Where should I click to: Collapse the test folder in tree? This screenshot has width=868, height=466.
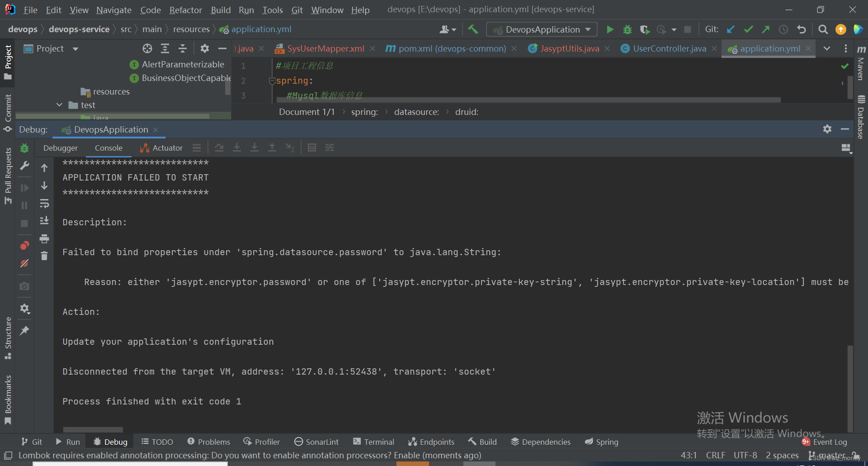click(x=59, y=105)
